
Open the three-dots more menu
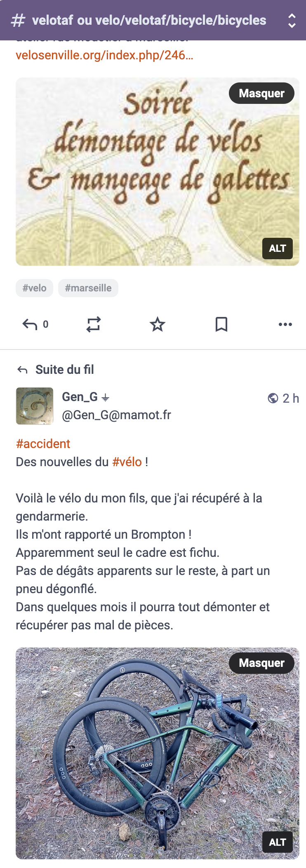285,325
